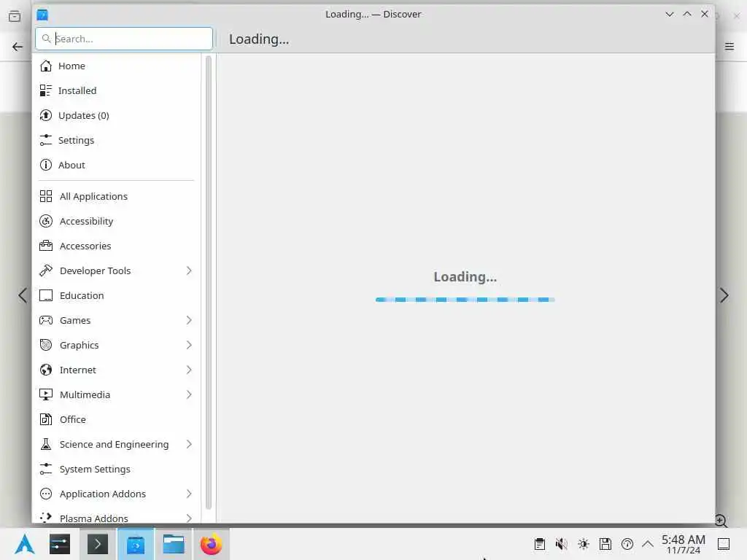Open Dolphin file manager from taskbar

(174, 544)
